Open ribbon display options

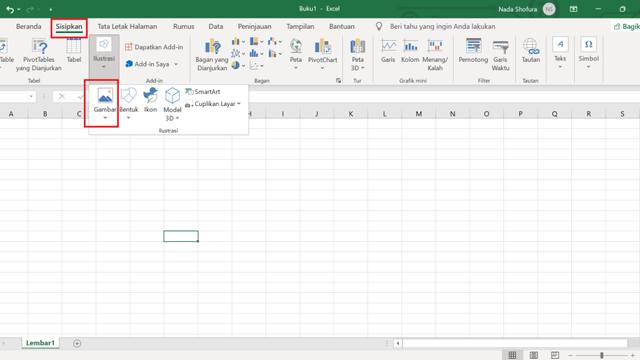tap(573, 9)
